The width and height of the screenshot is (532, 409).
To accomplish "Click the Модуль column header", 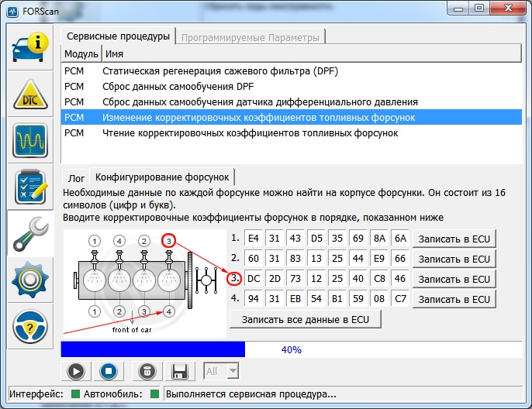I will pyautogui.click(x=81, y=54).
